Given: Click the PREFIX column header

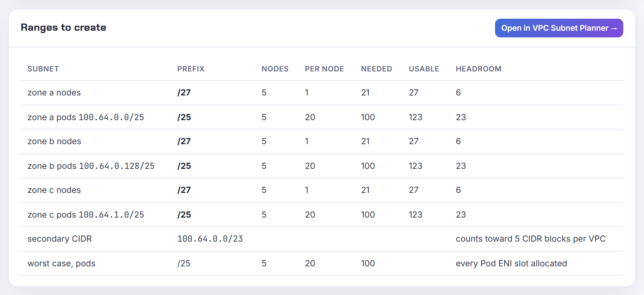Looking at the screenshot, I should pyautogui.click(x=191, y=69).
